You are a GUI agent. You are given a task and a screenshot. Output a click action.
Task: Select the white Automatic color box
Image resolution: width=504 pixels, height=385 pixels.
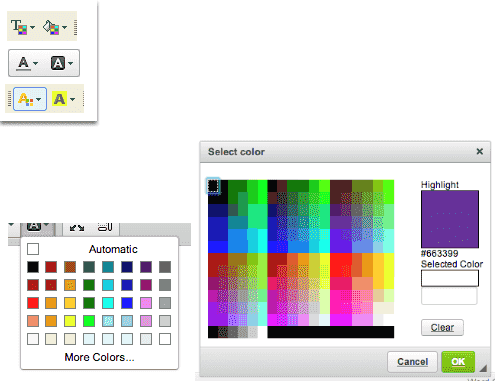click(33, 249)
